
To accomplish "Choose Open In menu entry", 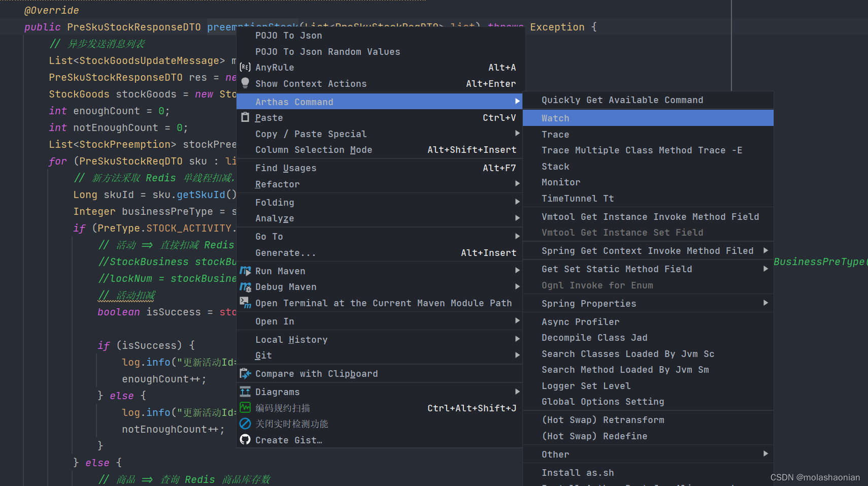I will tap(380, 321).
